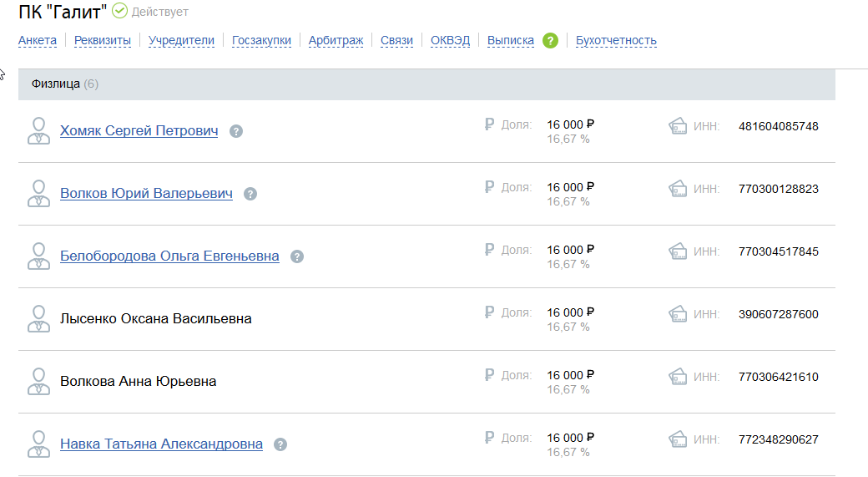Collapse the Физлица section header
The width and height of the screenshot is (868, 477).
pos(426,84)
